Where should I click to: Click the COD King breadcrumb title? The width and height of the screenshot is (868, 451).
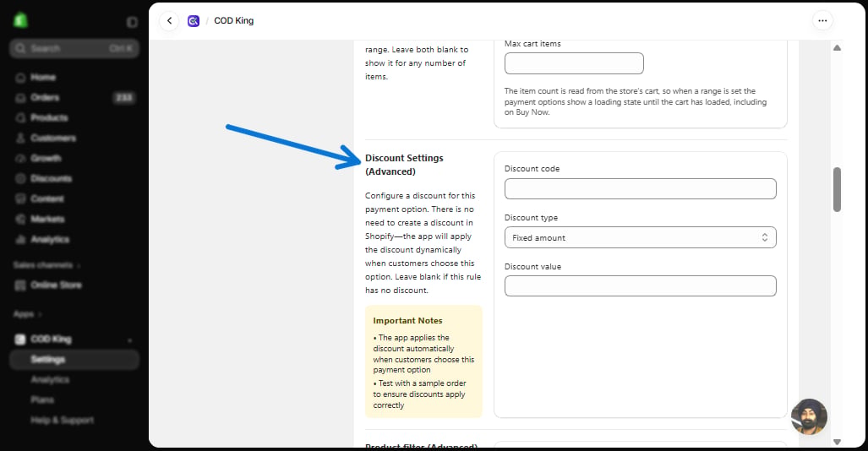(233, 20)
